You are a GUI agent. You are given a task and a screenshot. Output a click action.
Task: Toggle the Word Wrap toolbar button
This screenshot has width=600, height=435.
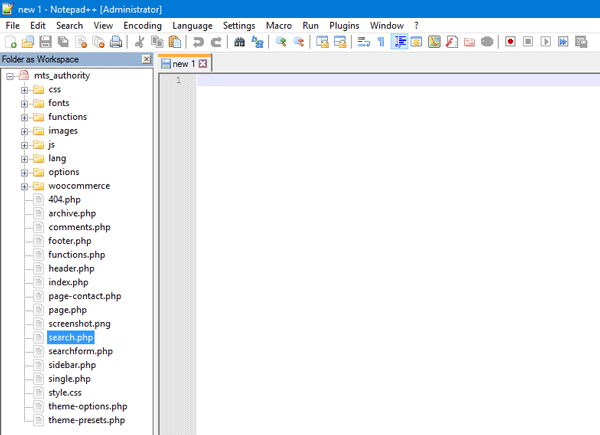coord(363,42)
